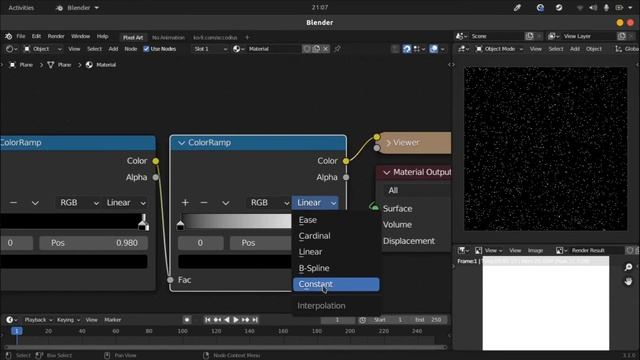Play animation forward
This screenshot has width=640, height=360.
coord(236,320)
